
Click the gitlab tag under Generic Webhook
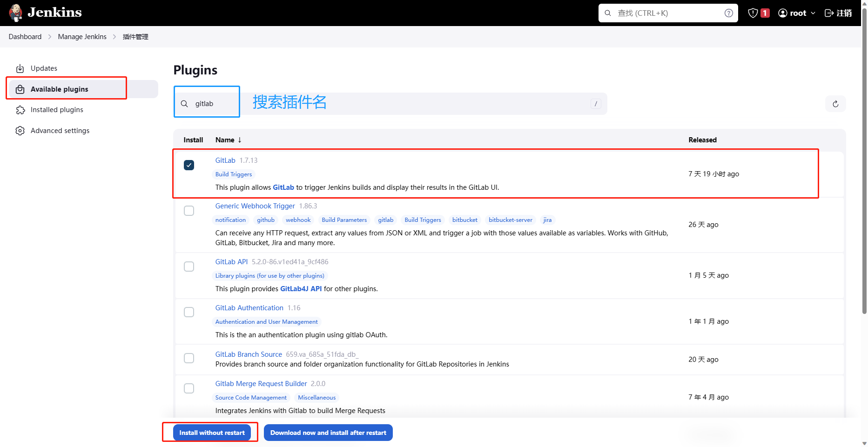(386, 220)
